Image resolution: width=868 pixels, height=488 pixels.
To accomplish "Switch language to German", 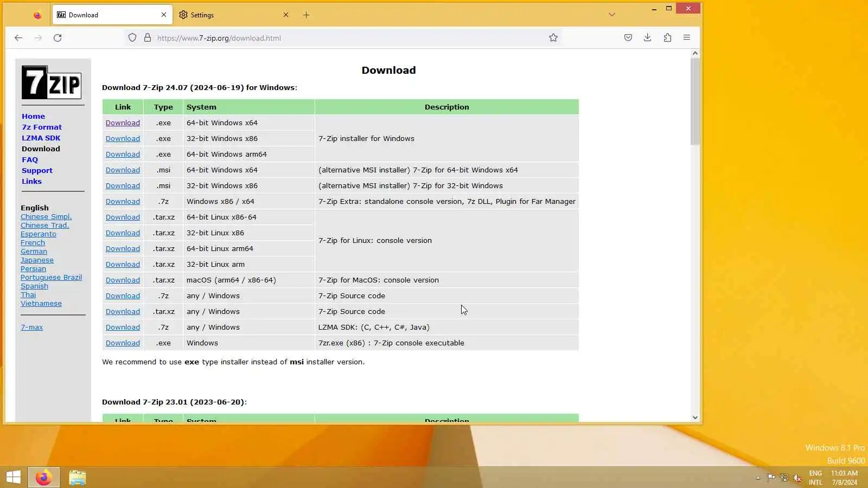I will point(34,252).
